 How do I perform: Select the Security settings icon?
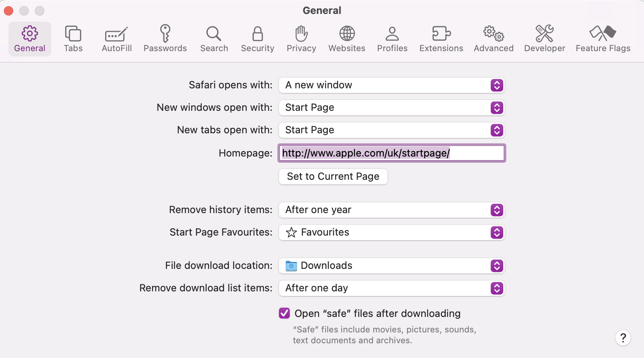pyautogui.click(x=258, y=39)
